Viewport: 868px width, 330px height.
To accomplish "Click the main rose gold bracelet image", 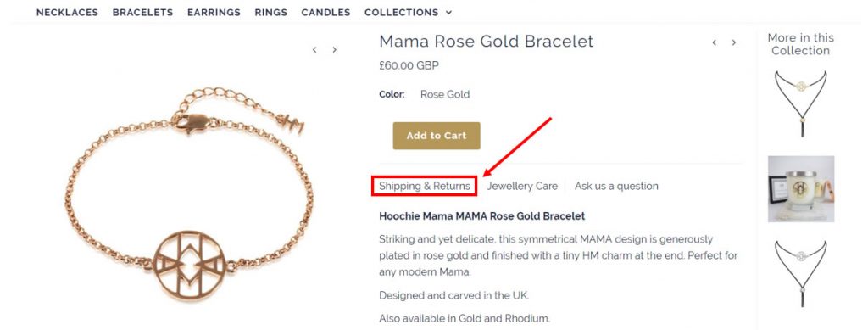I will [188, 193].
